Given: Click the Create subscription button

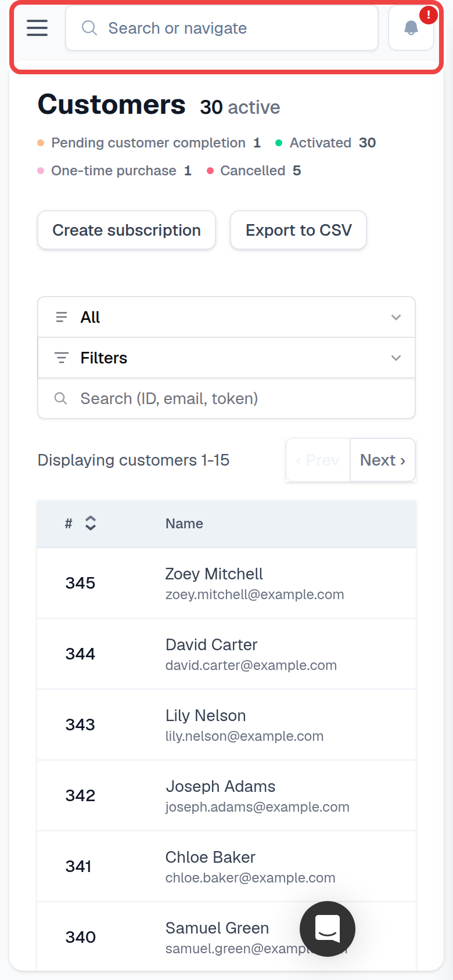Looking at the screenshot, I should (127, 230).
